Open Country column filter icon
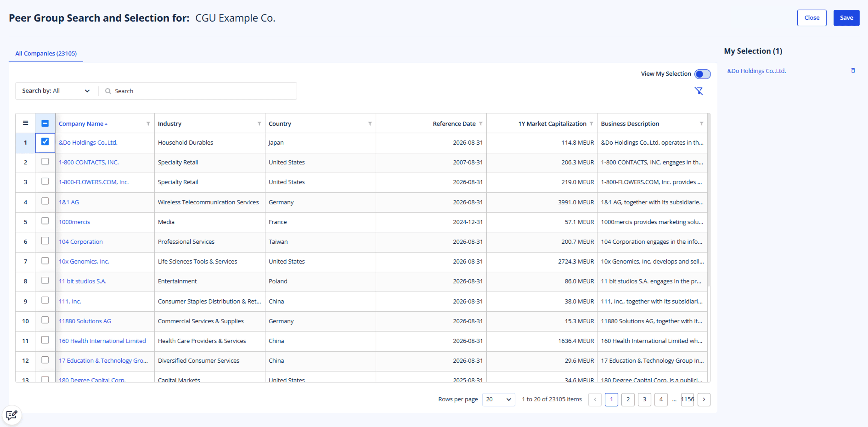 pyautogui.click(x=370, y=124)
